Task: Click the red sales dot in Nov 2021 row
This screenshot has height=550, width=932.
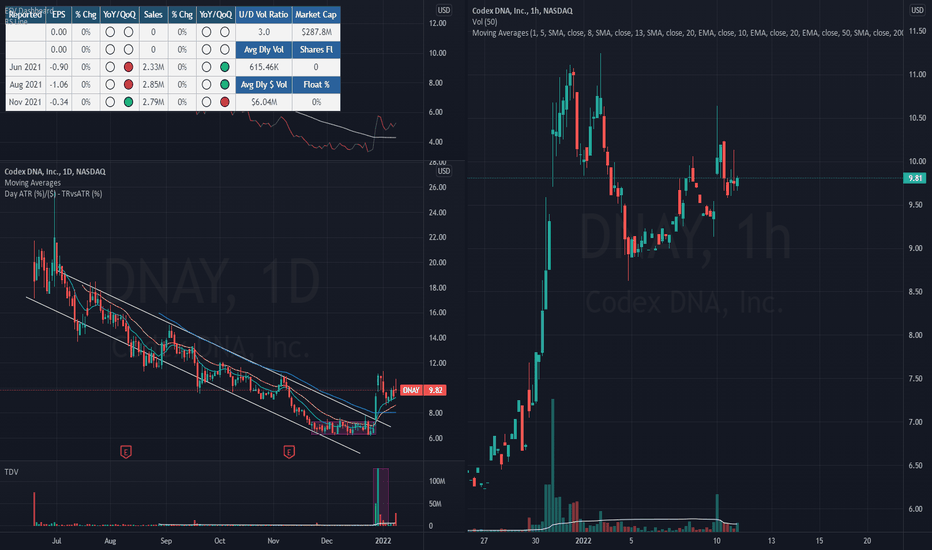Action: (x=225, y=102)
